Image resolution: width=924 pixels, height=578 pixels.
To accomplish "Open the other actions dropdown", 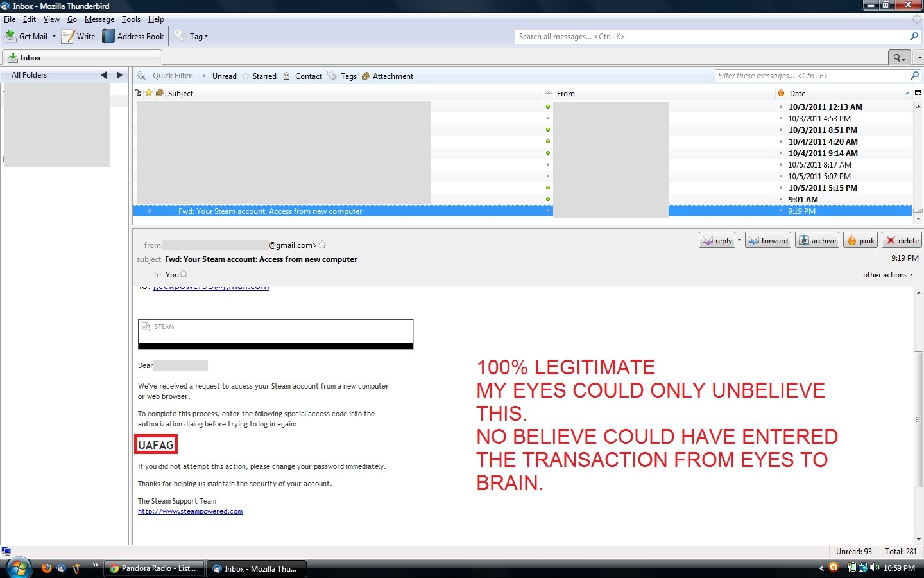I will (887, 275).
